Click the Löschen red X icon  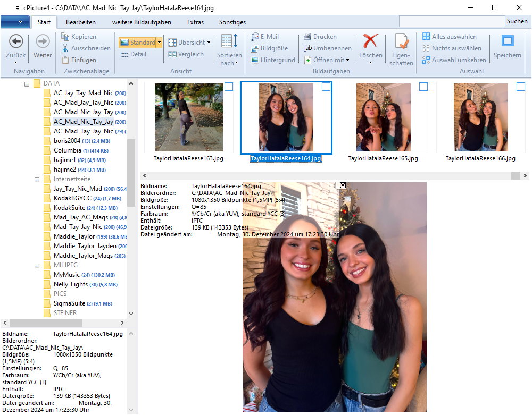tap(370, 41)
